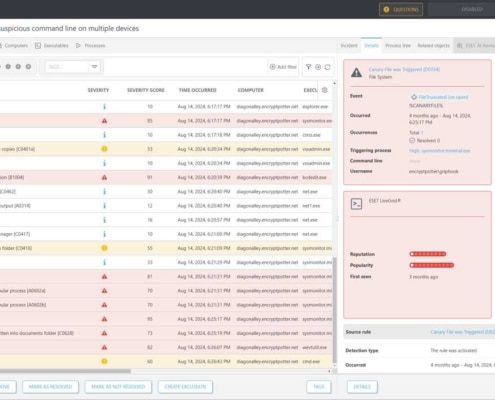Click the red threat icon in the wevtutil.exe row
This screenshot has width=495, height=400.
click(104, 347)
